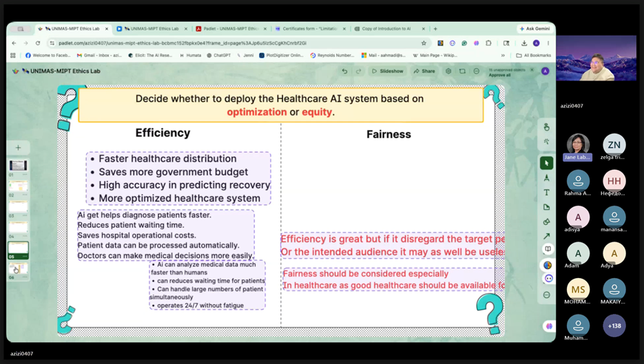
Task: Click the Fairness heading
Action: [x=388, y=134]
